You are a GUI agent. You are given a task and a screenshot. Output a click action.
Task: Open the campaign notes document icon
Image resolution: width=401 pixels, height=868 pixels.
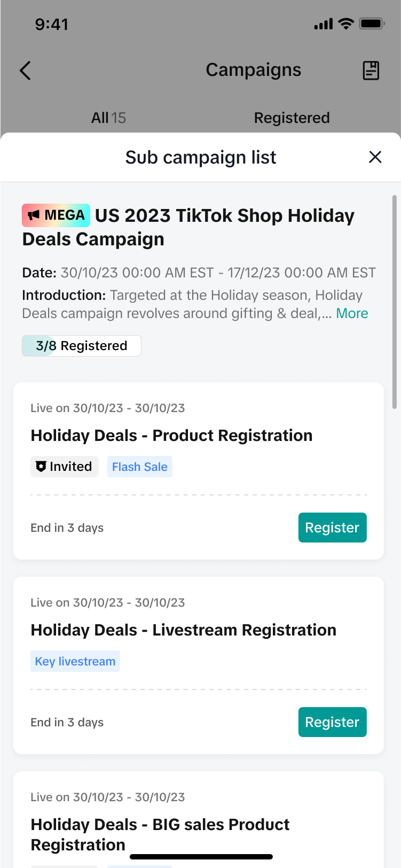371,71
